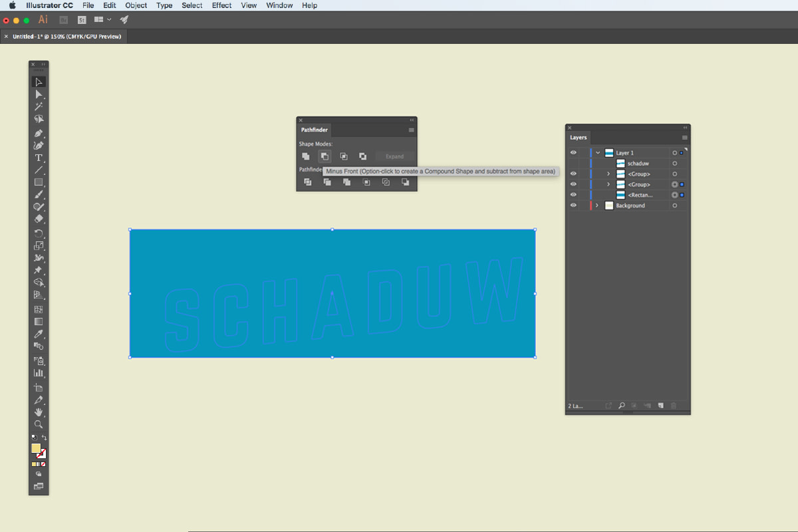The width and height of the screenshot is (798, 532).
Task: Select the Blend tool
Action: pyautogui.click(x=39, y=346)
